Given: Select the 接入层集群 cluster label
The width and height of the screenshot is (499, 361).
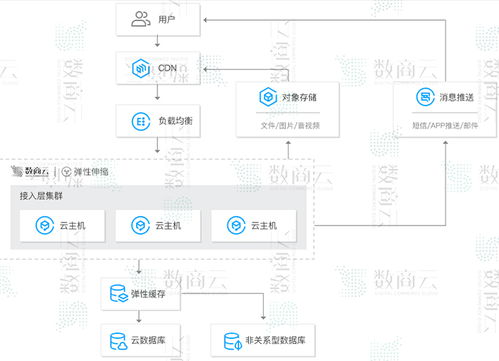Looking at the screenshot, I should tap(41, 196).
